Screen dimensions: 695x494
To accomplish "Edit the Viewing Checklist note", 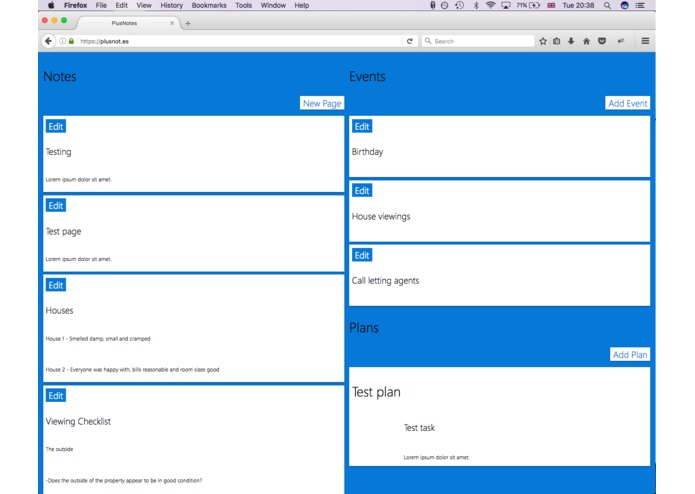I will [x=56, y=396].
